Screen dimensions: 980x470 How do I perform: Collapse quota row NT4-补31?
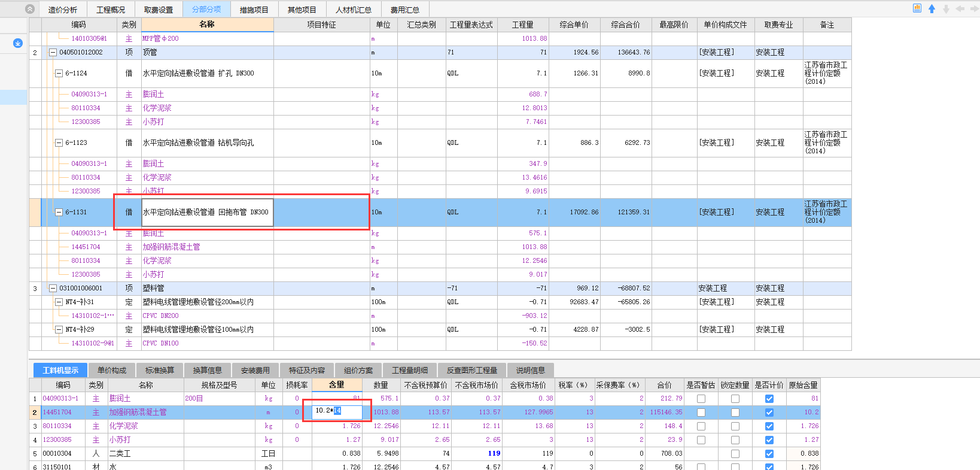coord(59,302)
